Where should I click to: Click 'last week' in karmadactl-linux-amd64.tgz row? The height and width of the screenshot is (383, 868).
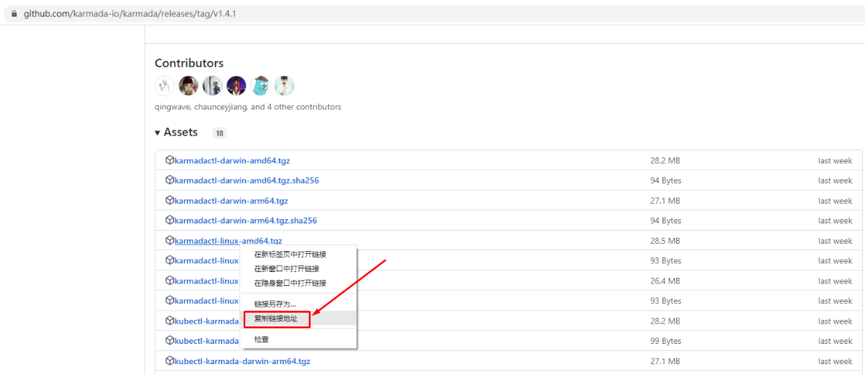coord(835,241)
